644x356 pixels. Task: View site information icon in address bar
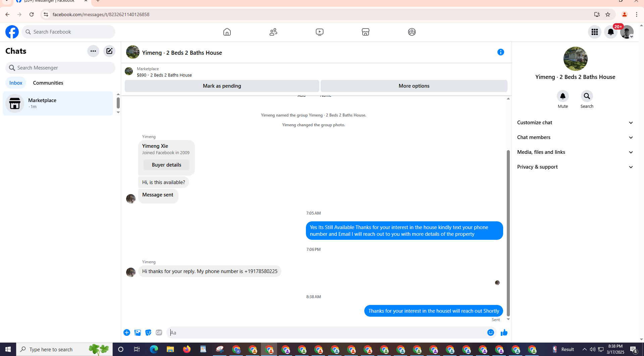[x=46, y=14]
